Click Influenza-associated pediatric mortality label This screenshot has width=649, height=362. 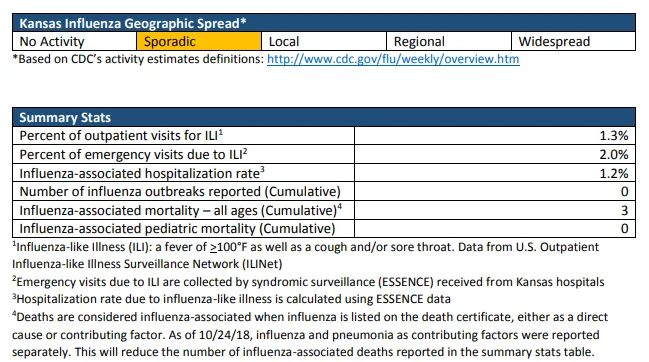point(177,229)
